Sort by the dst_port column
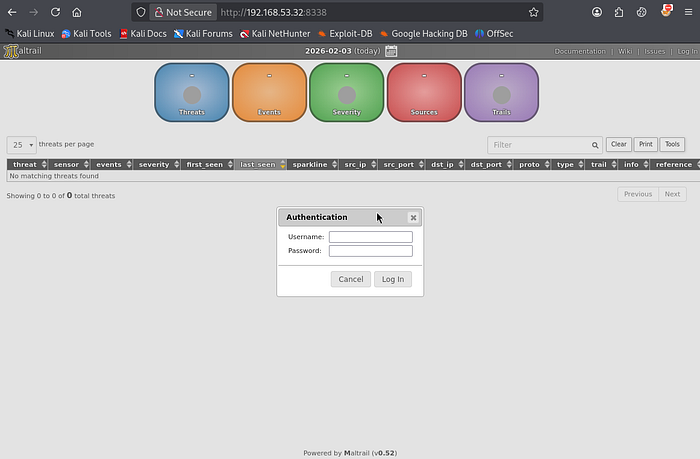The image size is (700, 459). tap(489, 164)
